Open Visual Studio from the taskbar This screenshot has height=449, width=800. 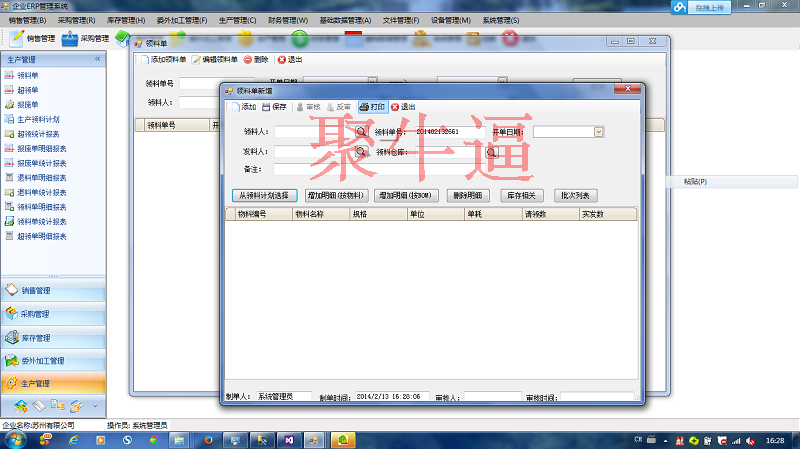point(289,440)
